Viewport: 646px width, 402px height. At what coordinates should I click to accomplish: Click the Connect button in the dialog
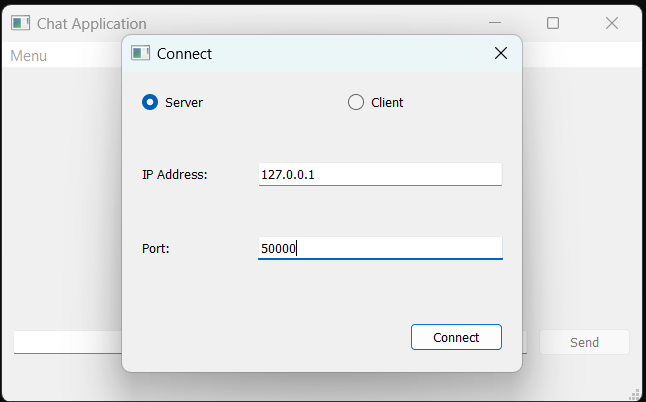[x=456, y=337]
